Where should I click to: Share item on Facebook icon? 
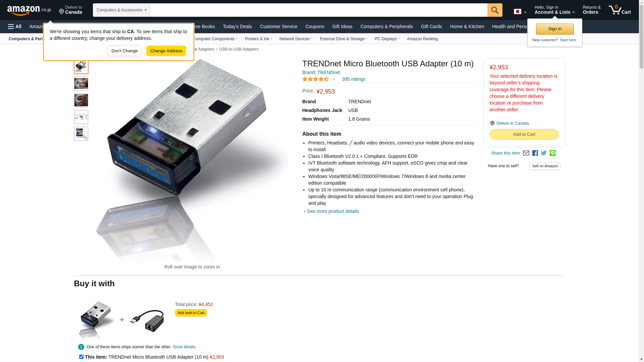(535, 153)
